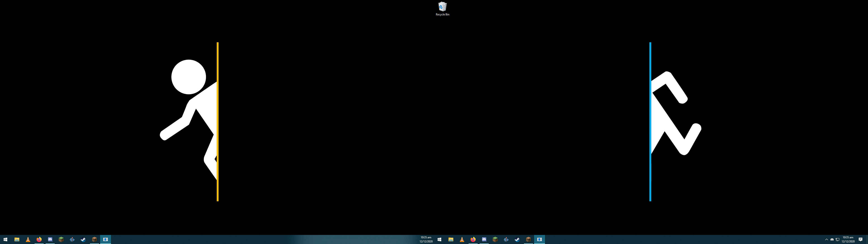Select the Recycle Bin desktop icon
868x244 pixels.
tap(442, 9)
